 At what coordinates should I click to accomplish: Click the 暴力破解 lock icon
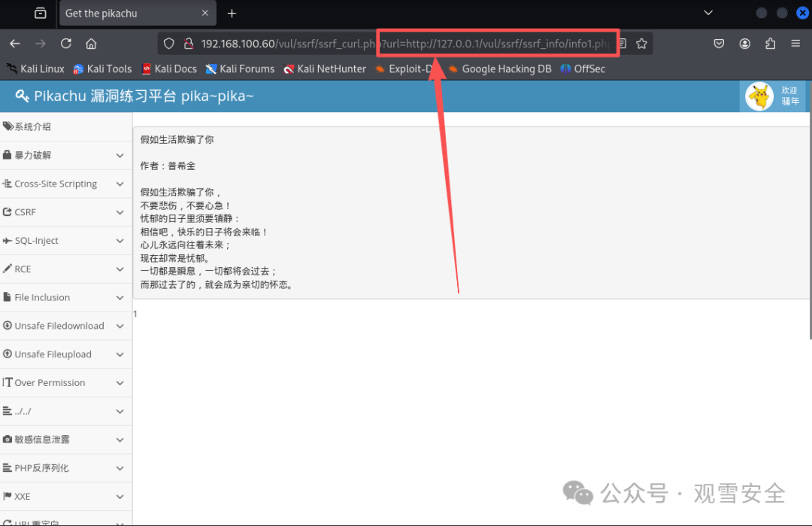pyautogui.click(x=8, y=155)
